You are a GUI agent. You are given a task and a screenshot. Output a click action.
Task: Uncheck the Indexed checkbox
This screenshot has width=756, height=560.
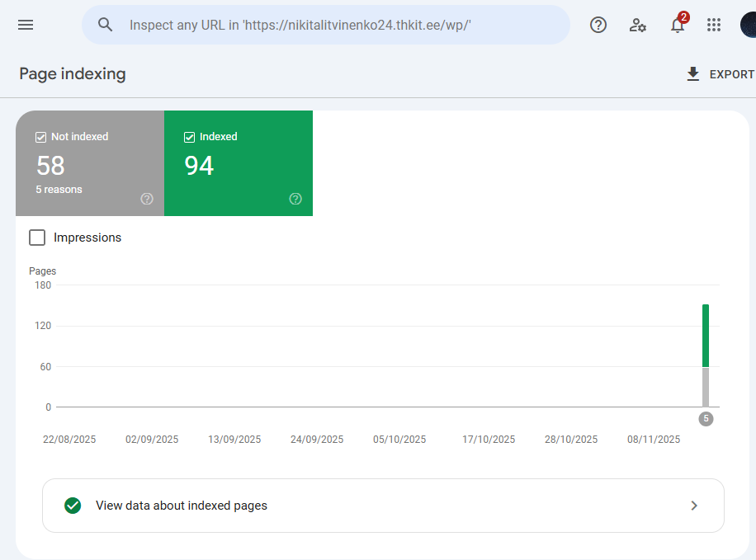coord(189,137)
